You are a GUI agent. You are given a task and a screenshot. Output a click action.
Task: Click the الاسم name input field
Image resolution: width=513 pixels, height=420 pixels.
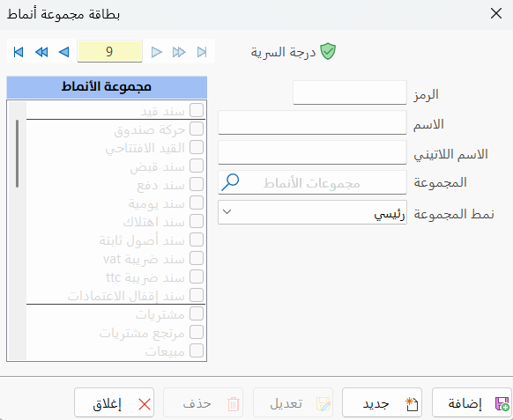coord(312,122)
